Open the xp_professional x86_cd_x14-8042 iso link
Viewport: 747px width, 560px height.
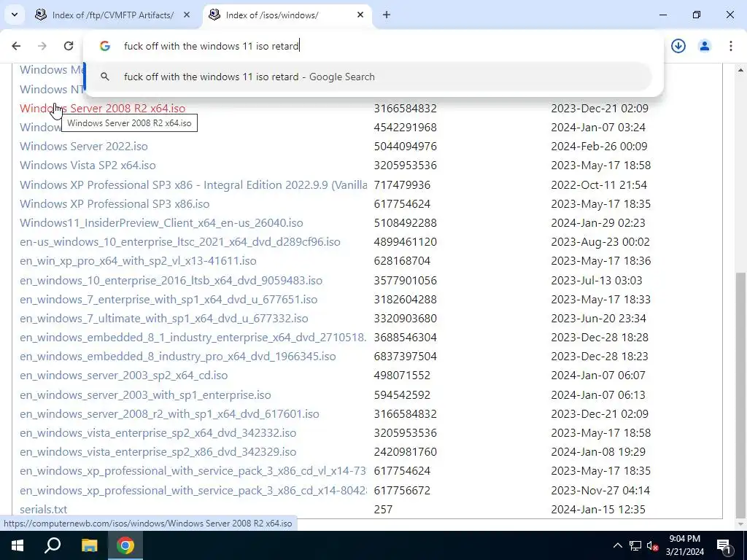pyautogui.click(x=193, y=491)
